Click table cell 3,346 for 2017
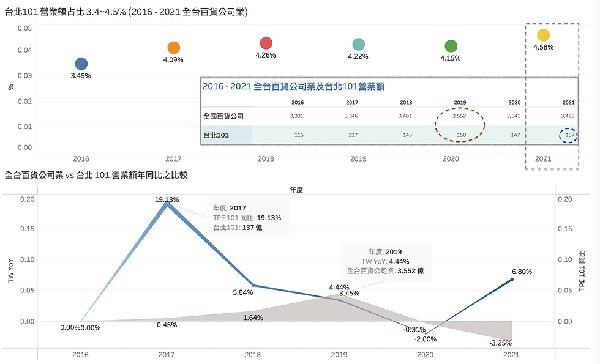Image resolution: width=600 pixels, height=364 pixels. (351, 116)
